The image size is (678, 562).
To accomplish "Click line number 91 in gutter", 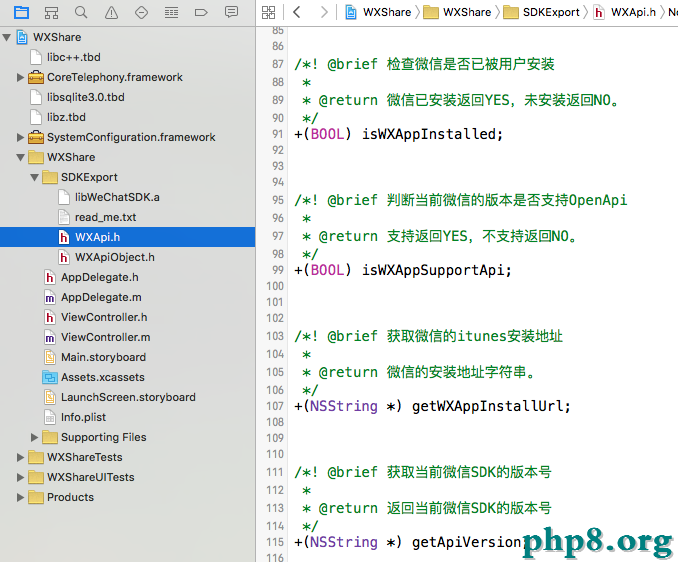I will [x=278, y=134].
